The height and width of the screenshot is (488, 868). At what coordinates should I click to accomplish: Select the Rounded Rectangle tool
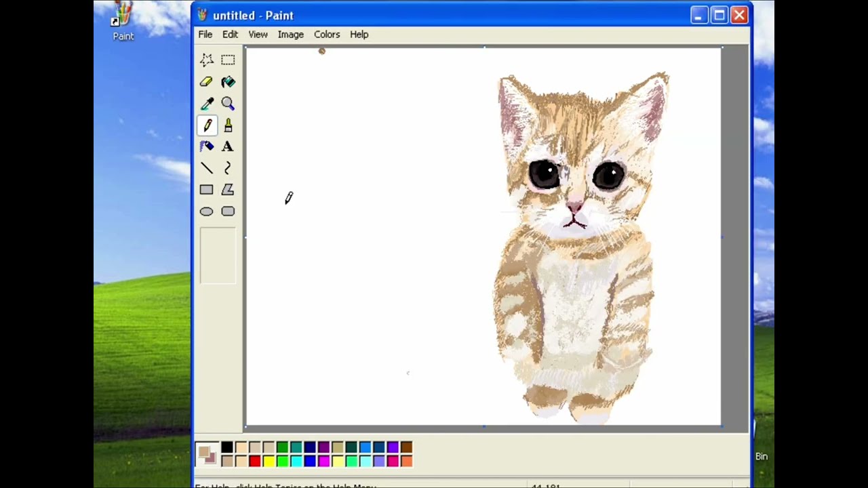(x=228, y=211)
